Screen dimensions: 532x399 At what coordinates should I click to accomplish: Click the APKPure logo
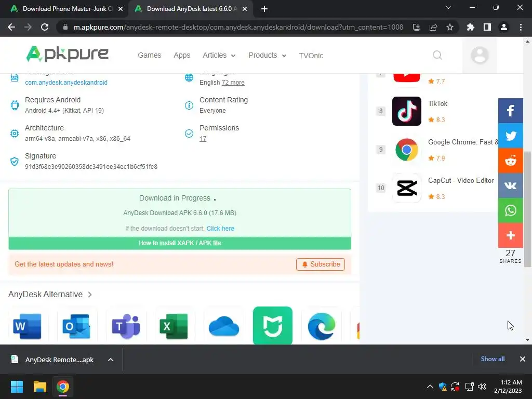(x=67, y=54)
